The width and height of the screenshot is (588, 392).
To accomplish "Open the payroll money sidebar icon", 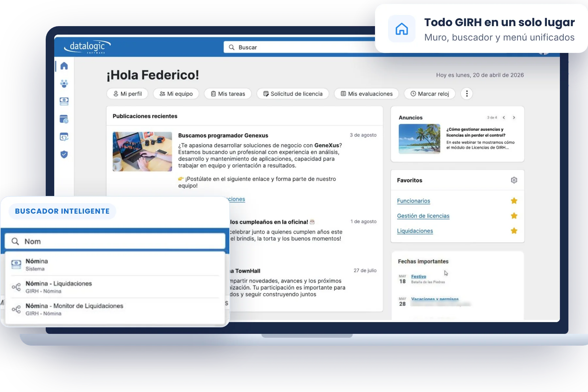I will click(x=64, y=101).
